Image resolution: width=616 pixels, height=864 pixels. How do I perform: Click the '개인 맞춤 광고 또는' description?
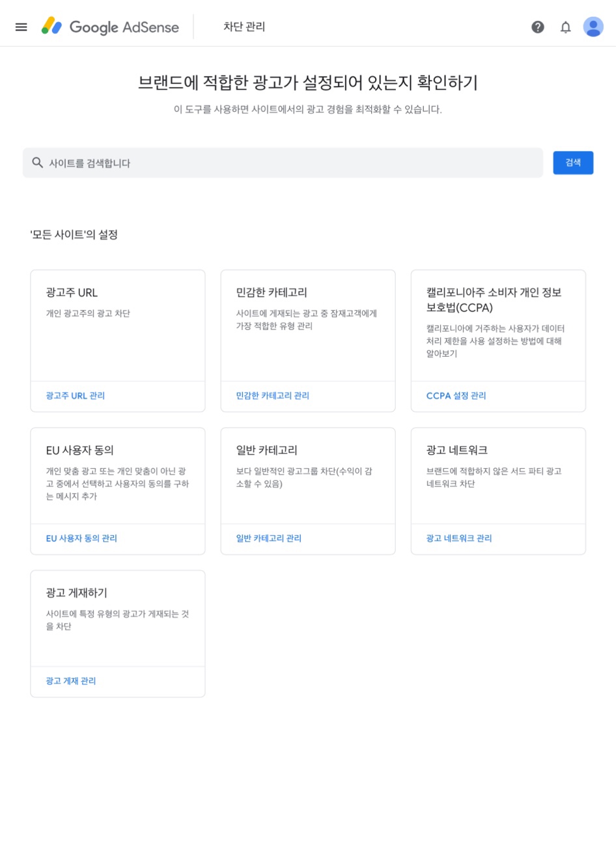pos(117,484)
